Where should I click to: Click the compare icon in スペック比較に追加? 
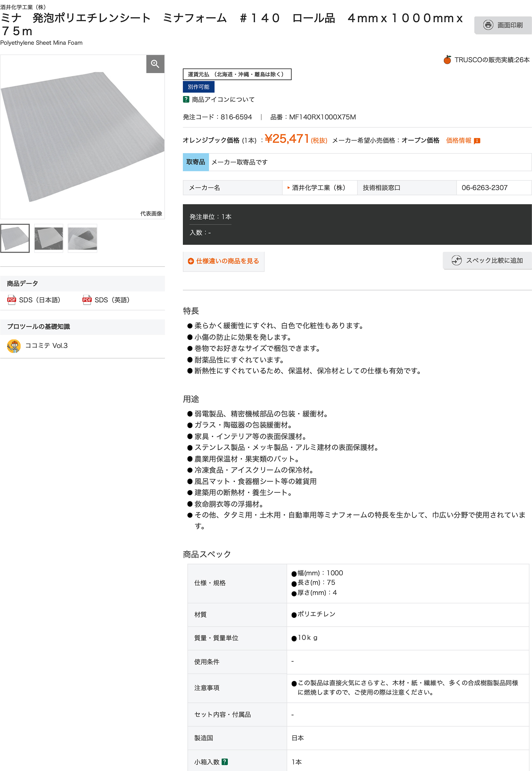click(x=456, y=261)
